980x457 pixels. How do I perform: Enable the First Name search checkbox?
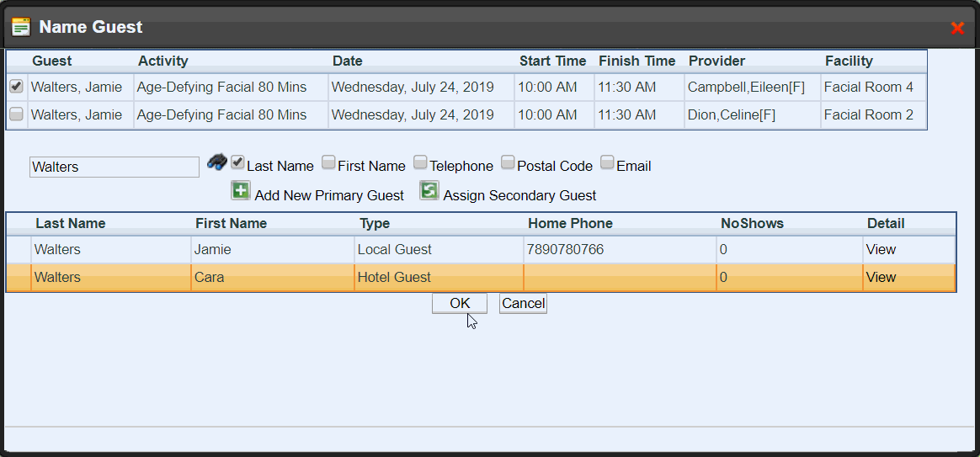coord(329,162)
